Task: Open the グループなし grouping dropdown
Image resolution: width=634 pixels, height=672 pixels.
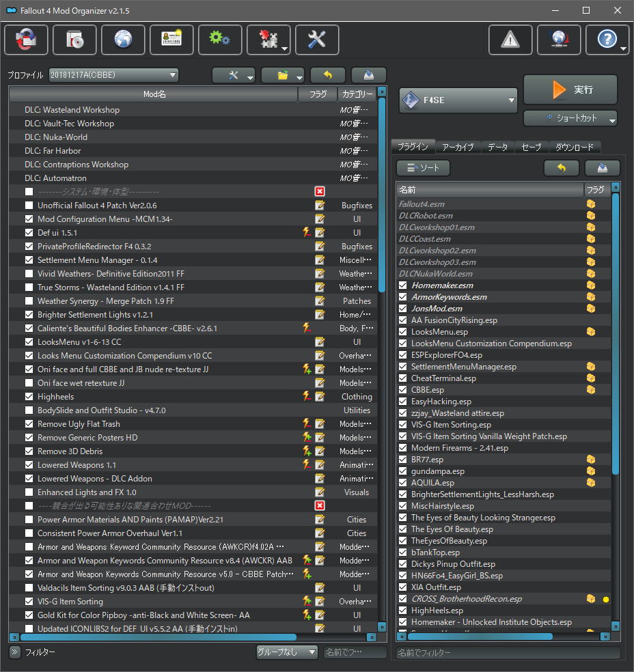Action: 287,652
